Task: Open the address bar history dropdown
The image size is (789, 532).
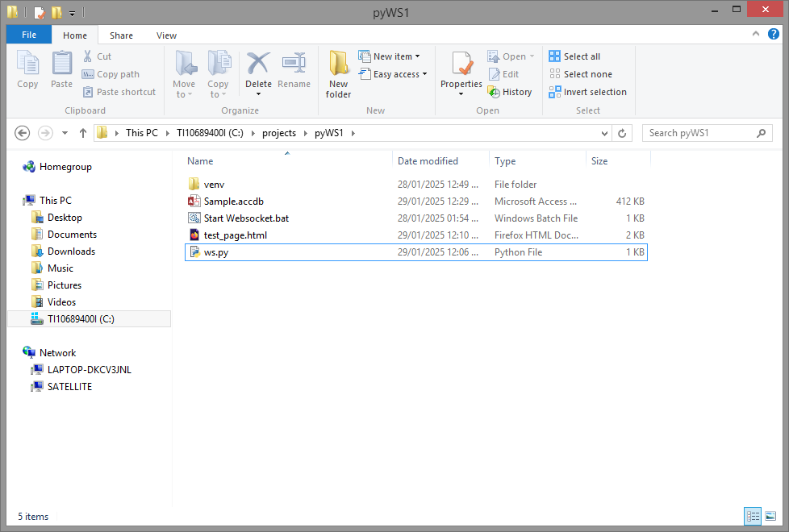Action: click(x=604, y=133)
